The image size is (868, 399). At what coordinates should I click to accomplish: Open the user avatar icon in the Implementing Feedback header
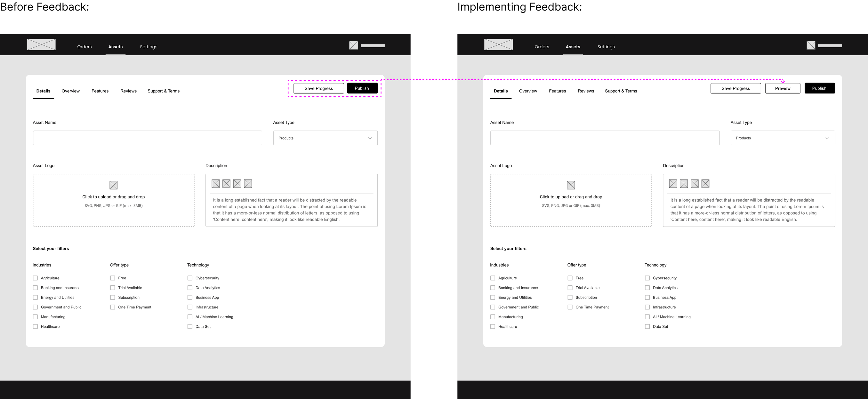pyautogui.click(x=811, y=45)
